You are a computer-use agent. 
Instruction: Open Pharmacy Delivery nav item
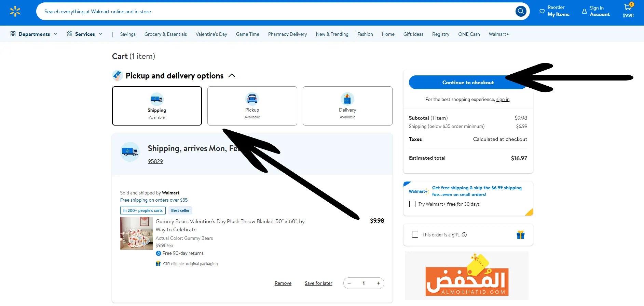(x=288, y=34)
